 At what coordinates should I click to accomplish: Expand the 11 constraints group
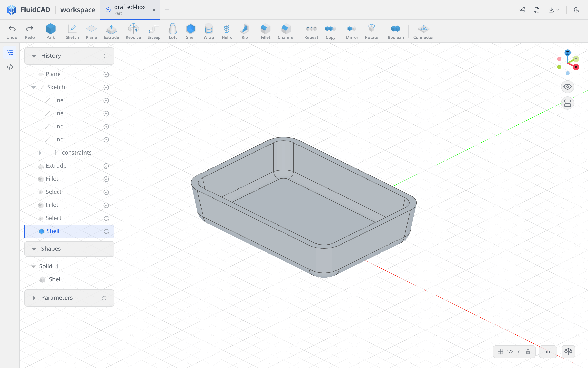(x=40, y=153)
